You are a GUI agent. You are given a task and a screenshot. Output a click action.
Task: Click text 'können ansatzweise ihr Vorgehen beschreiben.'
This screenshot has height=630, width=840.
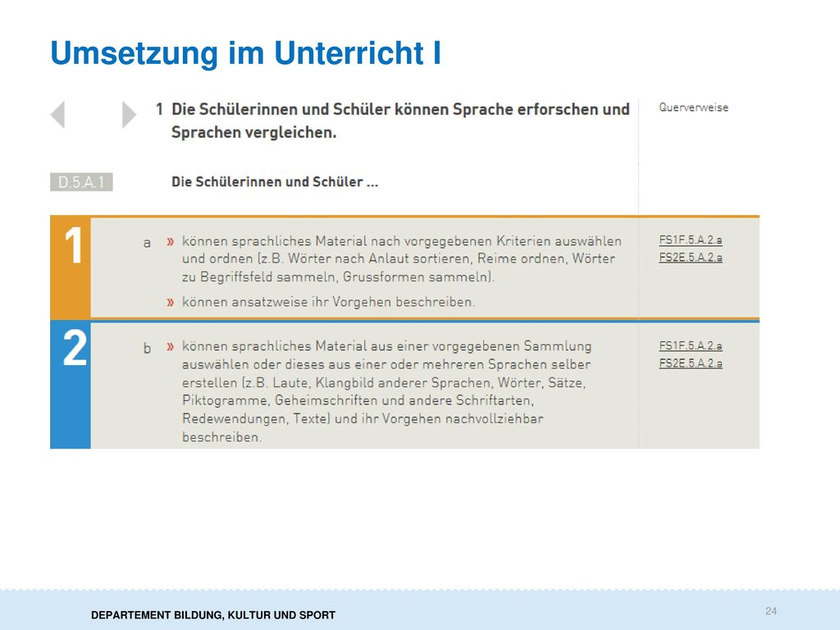328,302
